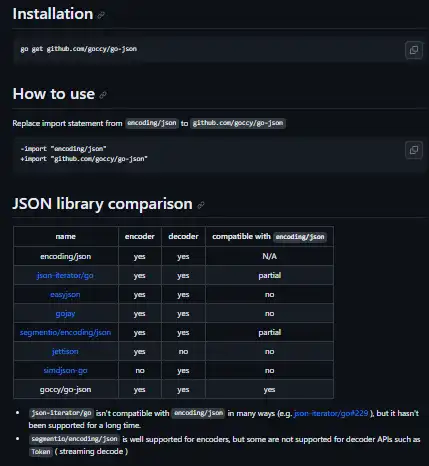The image size is (429, 466).
Task: Click the go get github.com/goccy/go-json command
Action: pos(79,49)
